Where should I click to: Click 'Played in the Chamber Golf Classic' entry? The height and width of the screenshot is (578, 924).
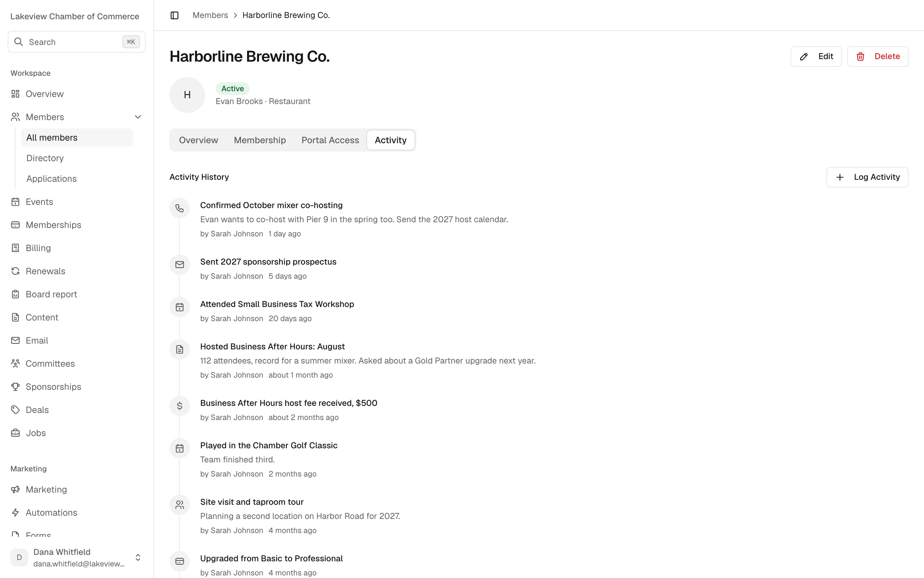pyautogui.click(x=269, y=446)
